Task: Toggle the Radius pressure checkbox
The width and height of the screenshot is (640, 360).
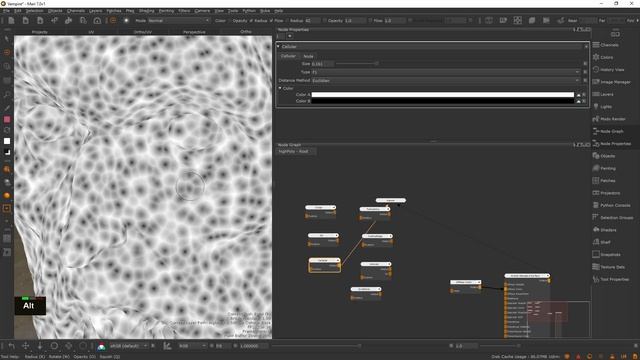Action: click(x=271, y=20)
